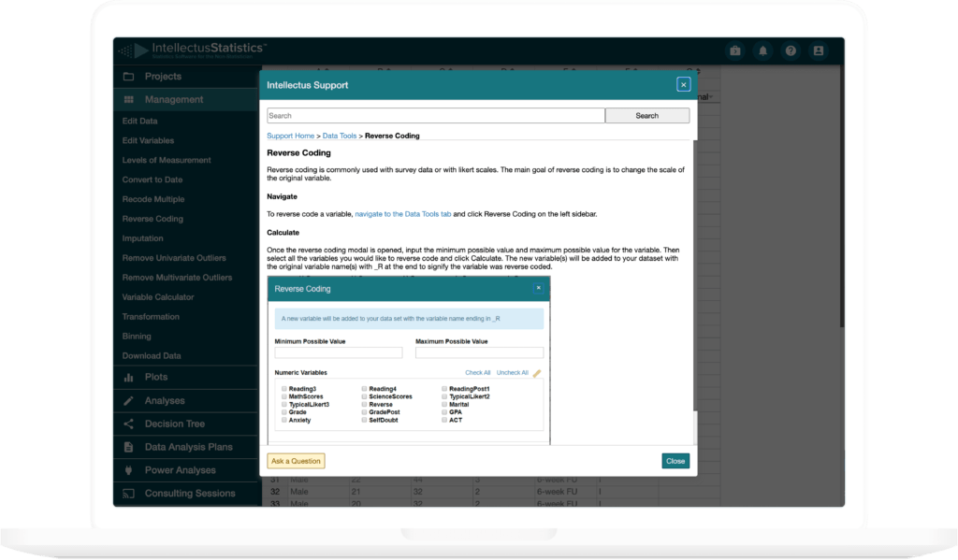
Task: Collapse the Management sidebar section
Action: pos(186,99)
